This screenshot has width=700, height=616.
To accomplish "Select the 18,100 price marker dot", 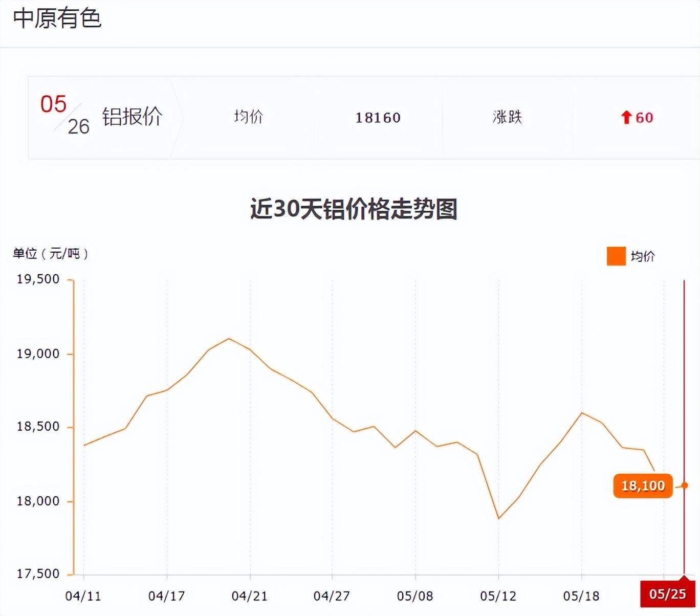I will coord(684,485).
